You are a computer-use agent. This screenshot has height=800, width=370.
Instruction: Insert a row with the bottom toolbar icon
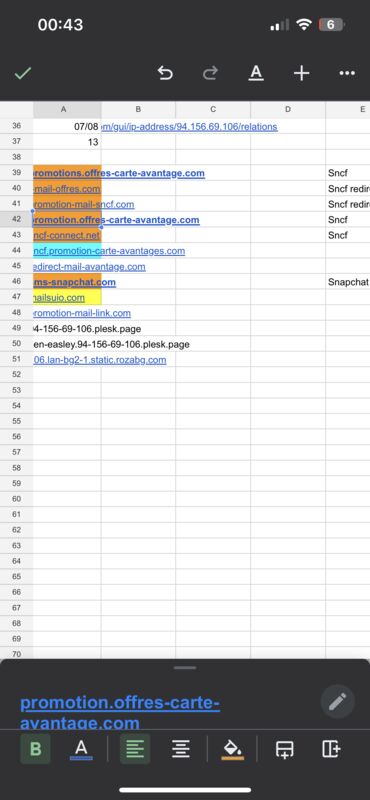click(285, 749)
